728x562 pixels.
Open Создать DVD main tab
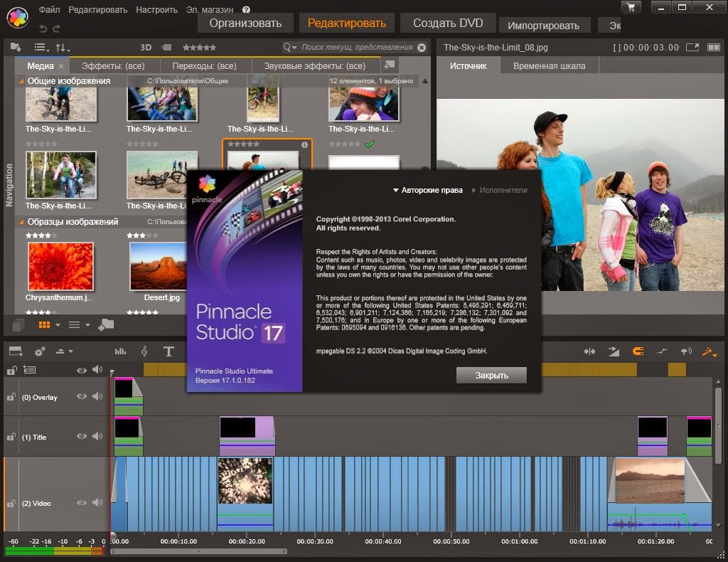click(448, 23)
